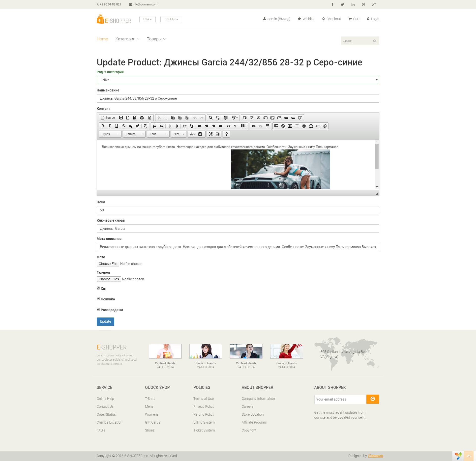Open the text color picker in editor
Viewport: 476px width, 461px height.
192,134
